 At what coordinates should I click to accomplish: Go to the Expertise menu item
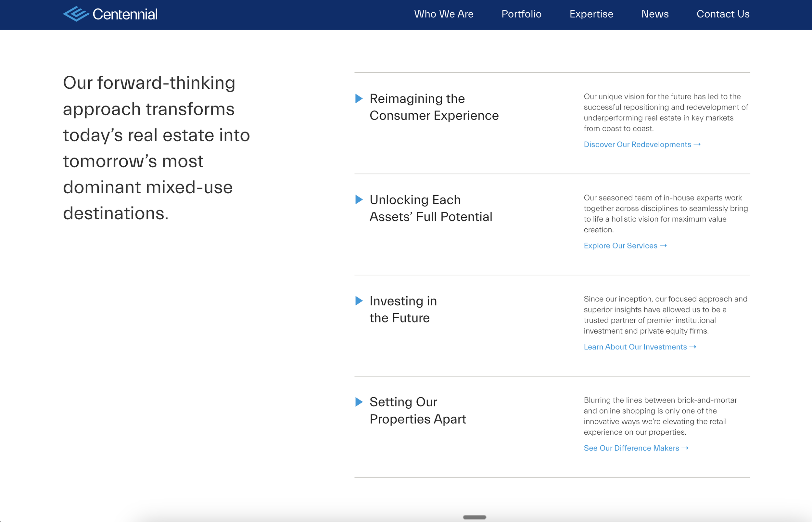click(591, 14)
